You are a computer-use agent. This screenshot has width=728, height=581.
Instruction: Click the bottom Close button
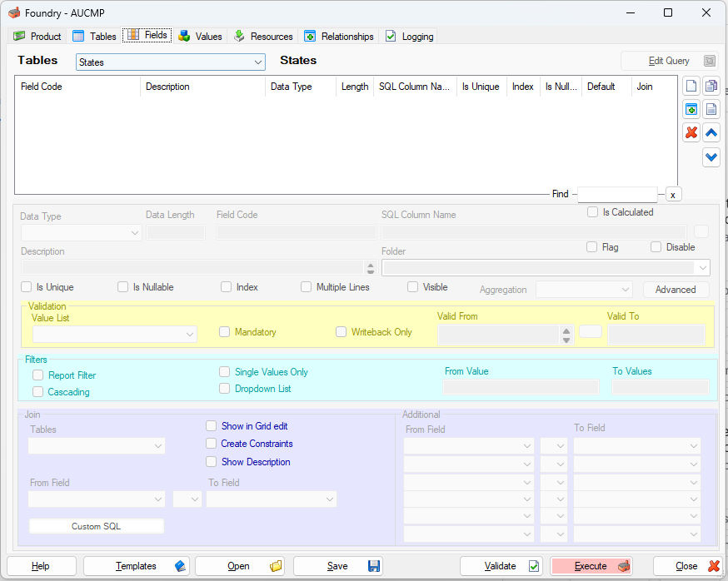pyautogui.click(x=687, y=566)
